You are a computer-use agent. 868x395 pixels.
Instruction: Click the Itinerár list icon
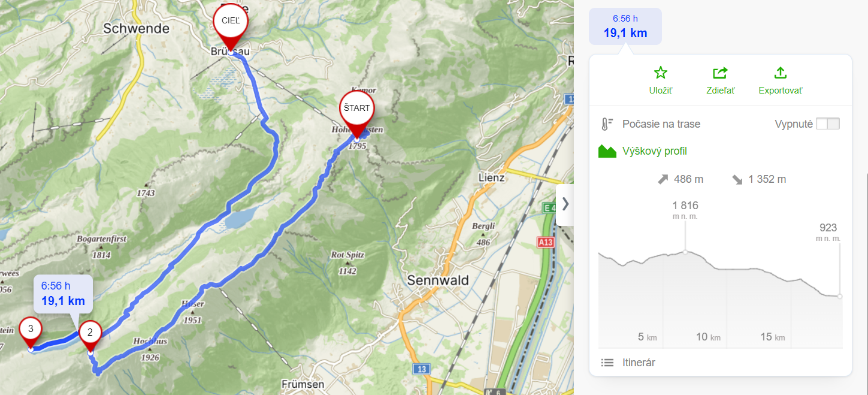pyautogui.click(x=607, y=363)
